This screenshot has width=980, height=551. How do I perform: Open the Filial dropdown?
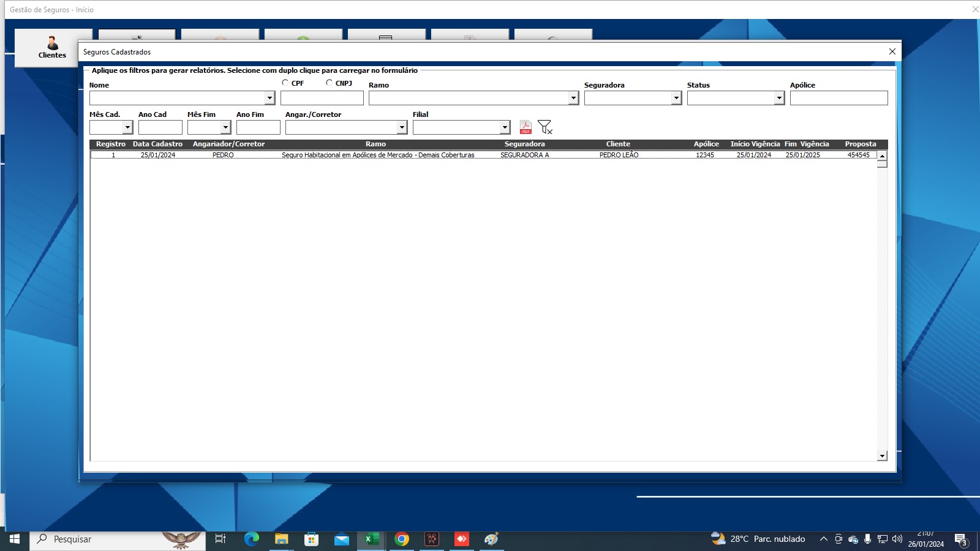[x=505, y=127]
